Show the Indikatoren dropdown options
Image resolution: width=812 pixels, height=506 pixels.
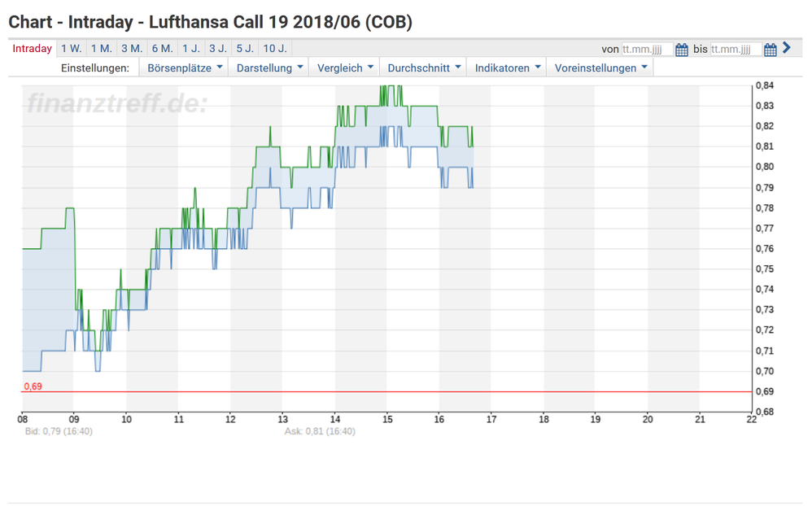tap(509, 68)
